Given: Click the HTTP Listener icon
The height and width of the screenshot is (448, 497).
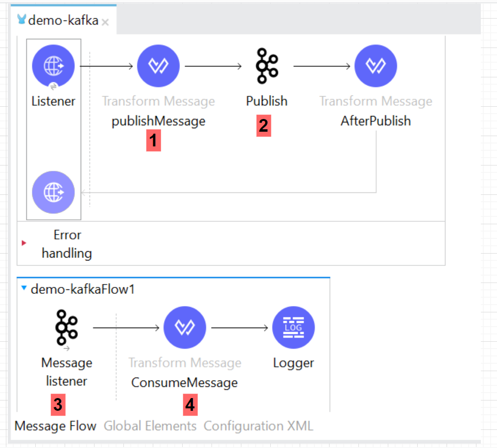Looking at the screenshot, I should [x=53, y=65].
